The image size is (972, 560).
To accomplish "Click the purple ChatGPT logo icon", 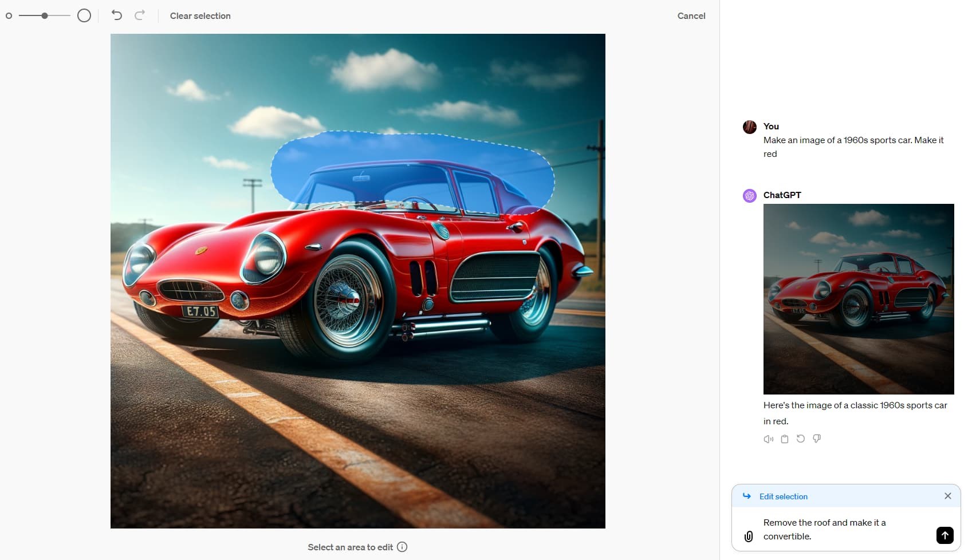I will (x=750, y=196).
